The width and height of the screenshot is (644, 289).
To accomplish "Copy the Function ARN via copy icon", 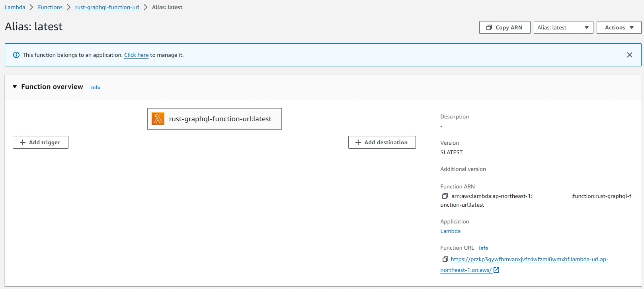I will point(445,196).
